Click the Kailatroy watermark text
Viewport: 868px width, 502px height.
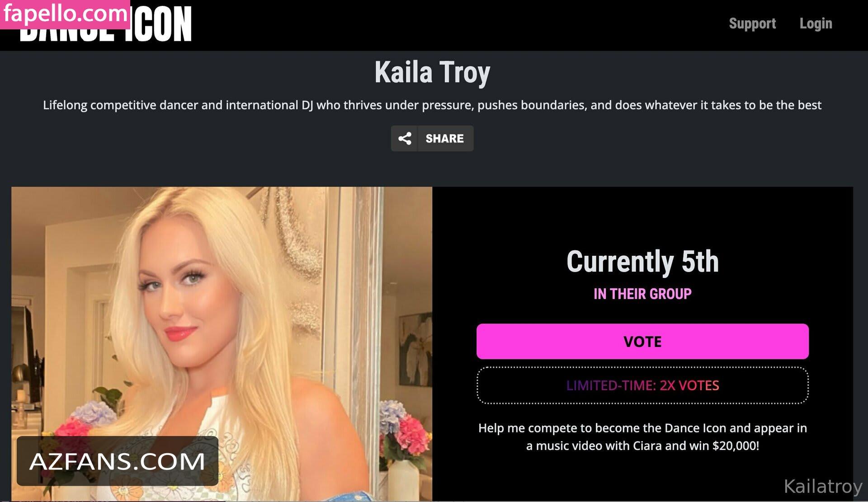tap(823, 486)
